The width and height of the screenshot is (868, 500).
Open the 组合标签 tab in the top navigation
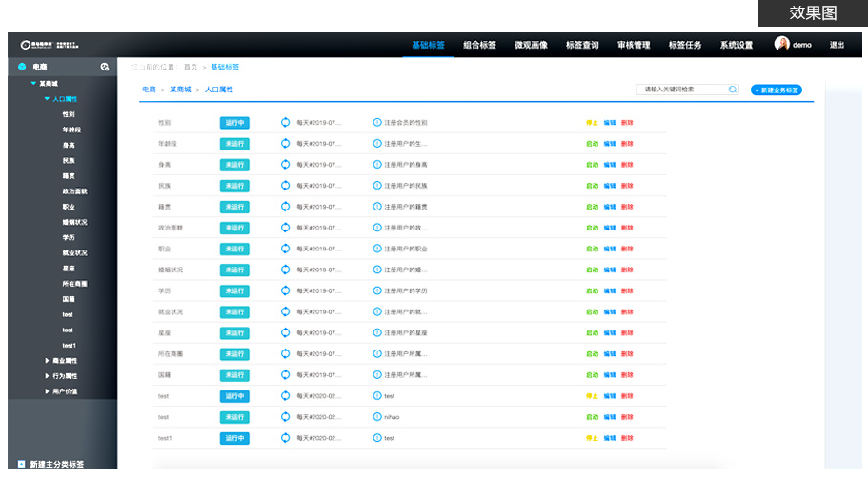click(479, 45)
